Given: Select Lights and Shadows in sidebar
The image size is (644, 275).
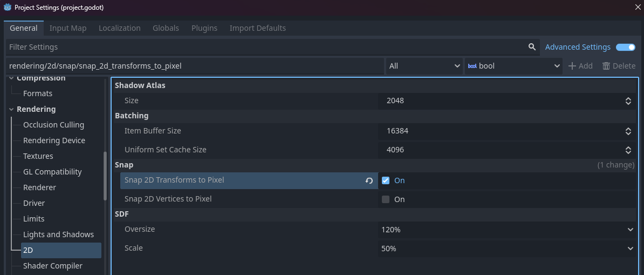Looking at the screenshot, I should (58, 234).
